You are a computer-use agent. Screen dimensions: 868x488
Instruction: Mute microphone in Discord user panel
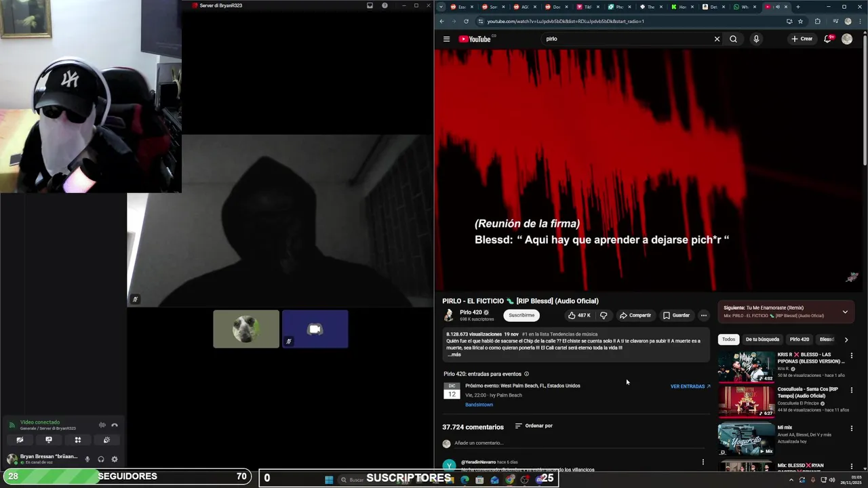pos(87,459)
